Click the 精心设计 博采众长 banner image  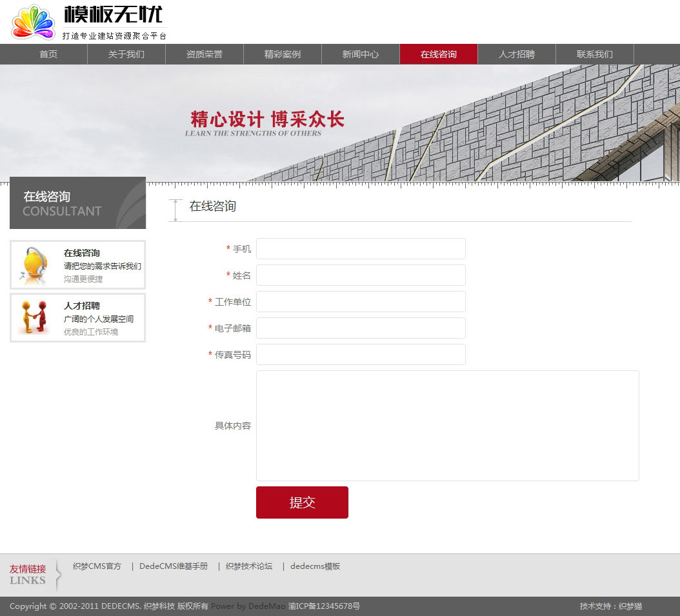(x=340, y=123)
